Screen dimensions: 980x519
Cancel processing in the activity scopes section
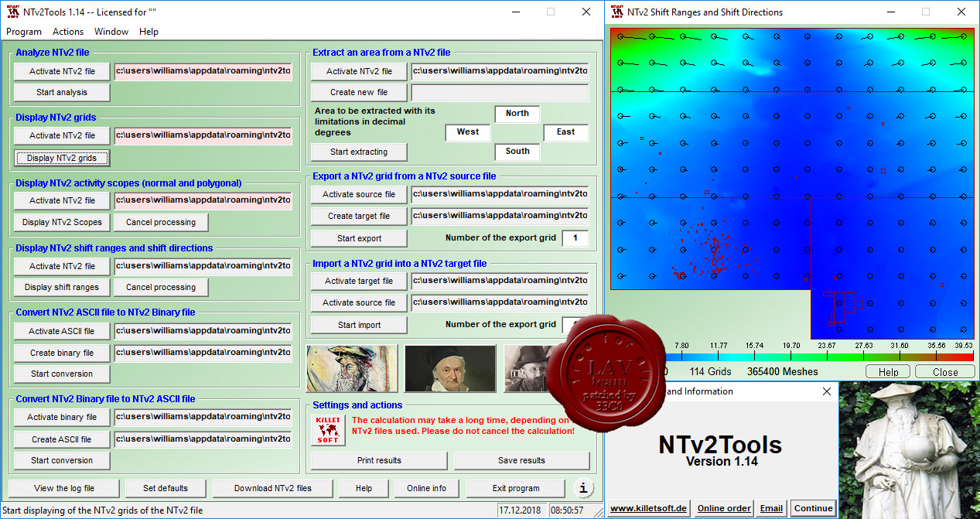(161, 222)
